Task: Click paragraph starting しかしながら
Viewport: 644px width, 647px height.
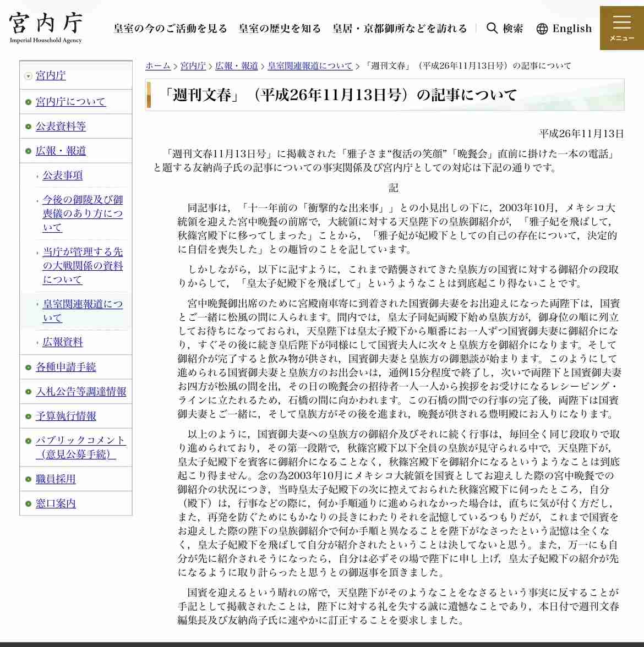Action: point(399,276)
